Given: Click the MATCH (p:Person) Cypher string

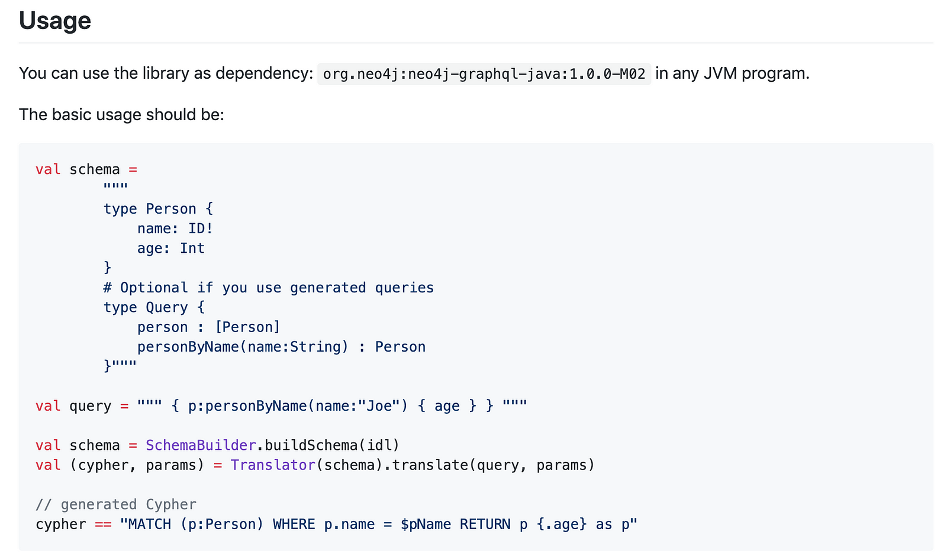Looking at the screenshot, I should (379, 524).
